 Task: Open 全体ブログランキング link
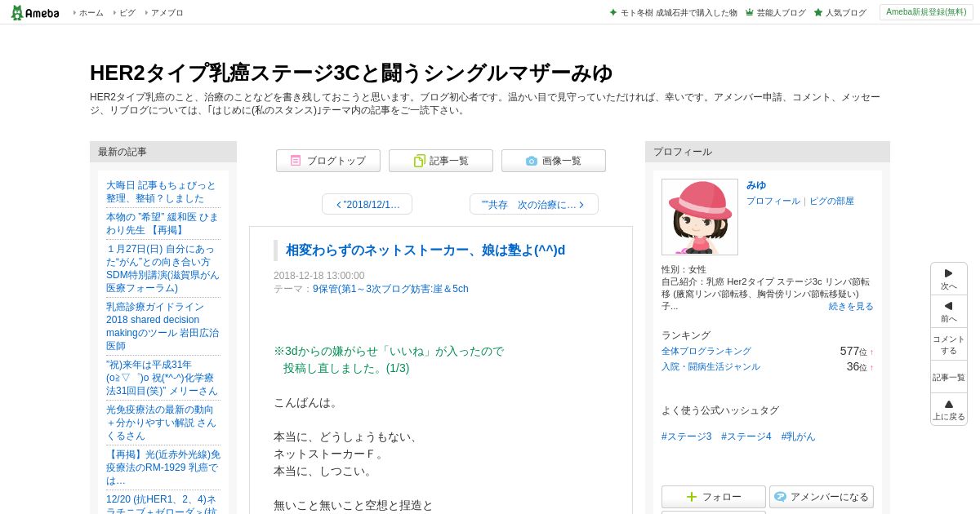click(706, 351)
